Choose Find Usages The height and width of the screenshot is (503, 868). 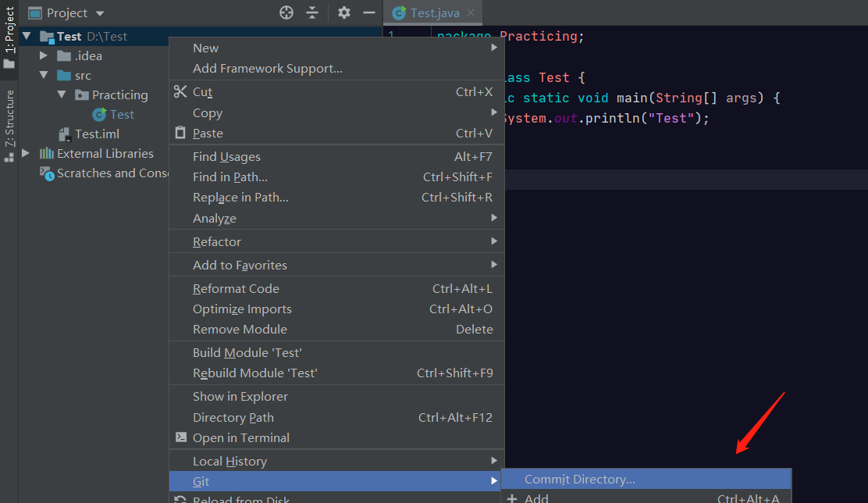(336, 157)
